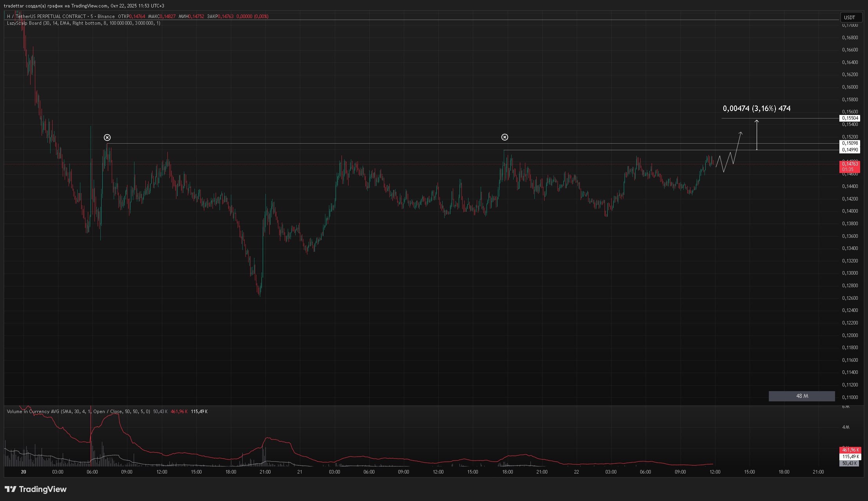
Task: Click the right circled-X marker near 18:00
Action: 505,137
